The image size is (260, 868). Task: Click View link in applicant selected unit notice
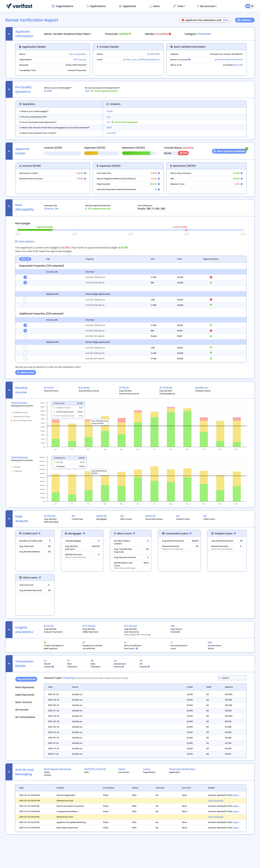tap(226, 20)
